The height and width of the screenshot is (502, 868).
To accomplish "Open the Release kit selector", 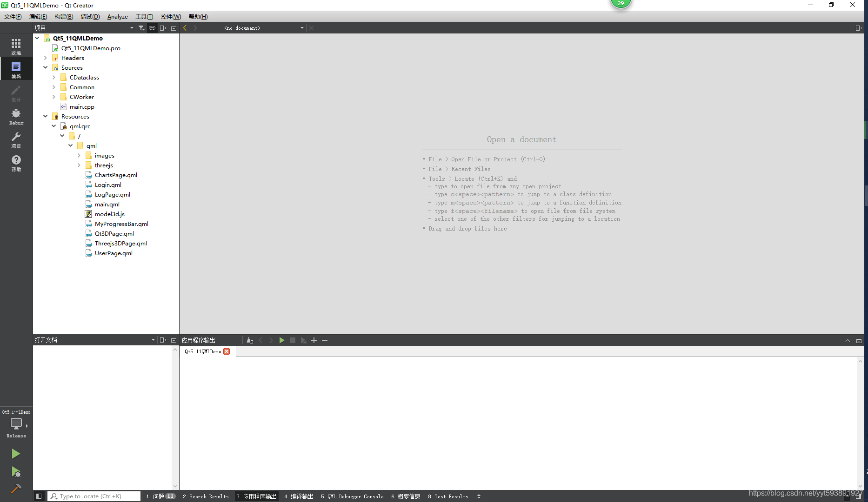I will pos(16,427).
